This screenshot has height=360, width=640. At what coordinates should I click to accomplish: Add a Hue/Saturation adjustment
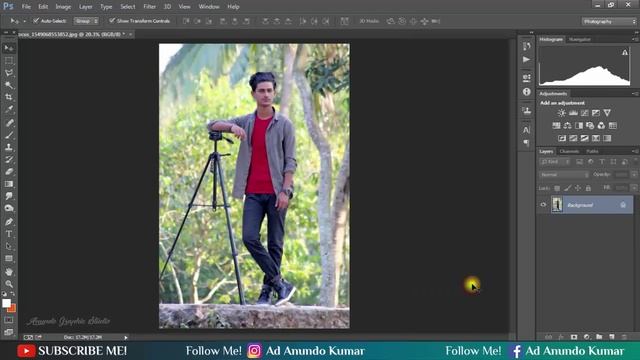tap(556, 126)
